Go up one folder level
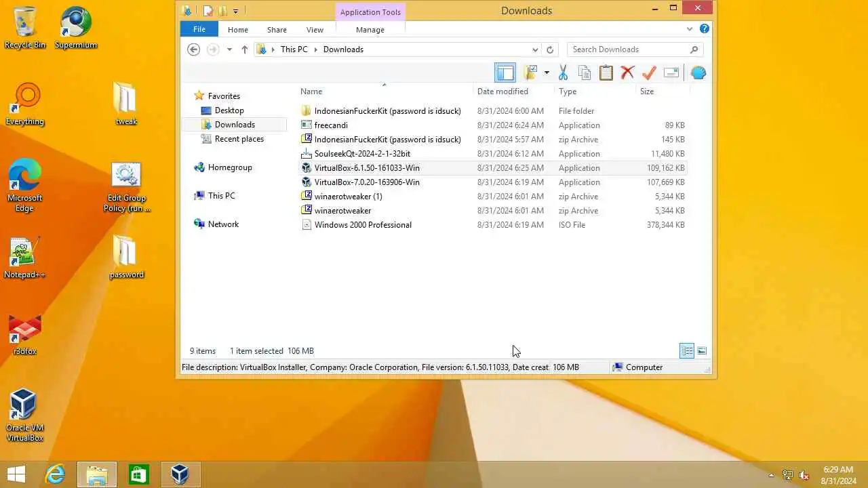The width and height of the screenshot is (868, 488). [245, 49]
